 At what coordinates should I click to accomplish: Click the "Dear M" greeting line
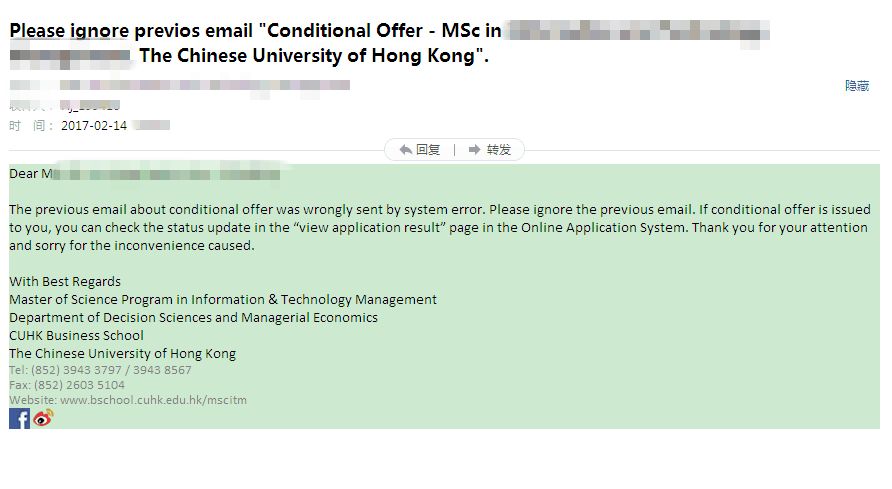(30, 174)
